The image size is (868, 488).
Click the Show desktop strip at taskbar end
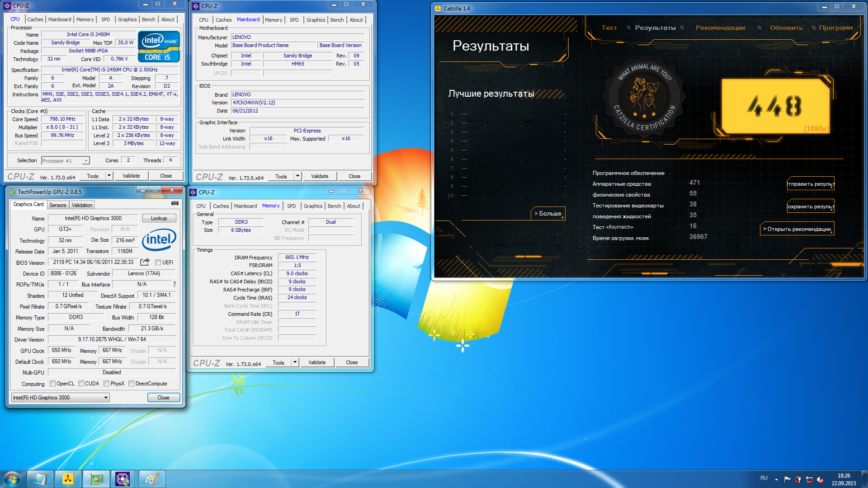point(864,479)
